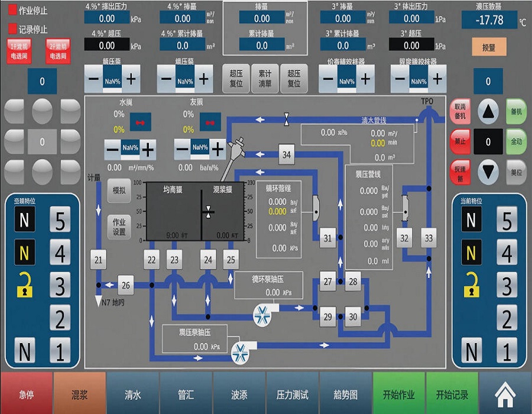The height and width of the screenshot is (414, 532).
Task: Click valve 30 button
Action: (x=353, y=316)
